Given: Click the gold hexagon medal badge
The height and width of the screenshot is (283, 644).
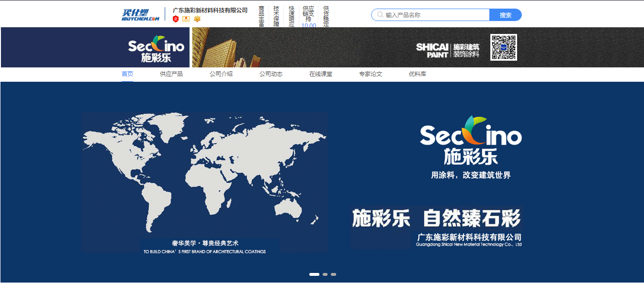Looking at the screenshot, I should [197, 19].
